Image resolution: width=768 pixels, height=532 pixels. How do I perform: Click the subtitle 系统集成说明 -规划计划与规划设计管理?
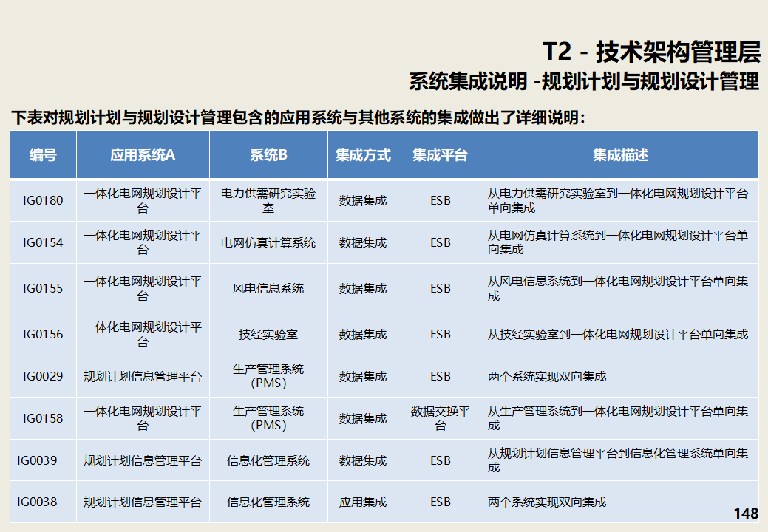pyautogui.click(x=584, y=81)
